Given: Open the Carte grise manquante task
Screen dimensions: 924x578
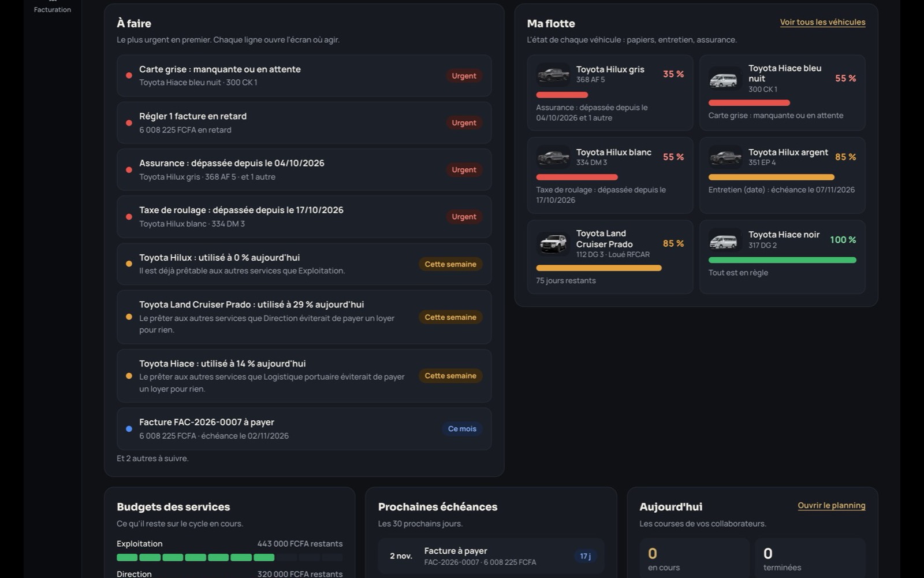Looking at the screenshot, I should point(304,76).
